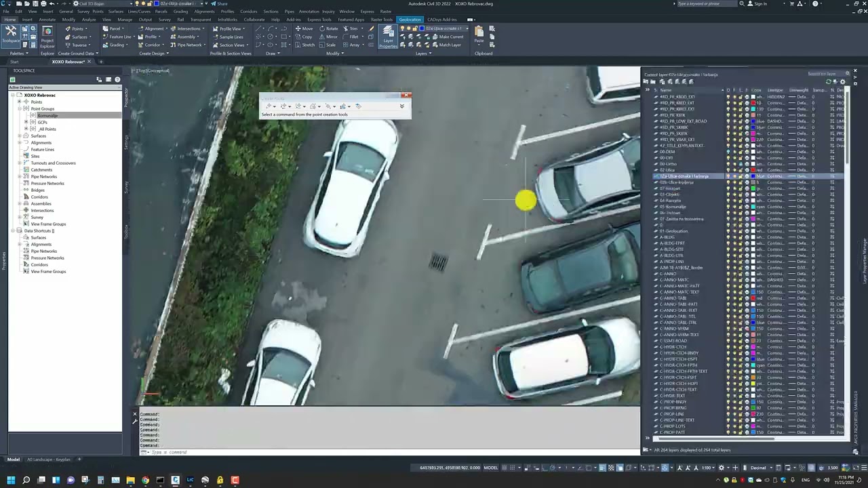Viewport: 868px width, 488px height.
Task: Switch to the Geolocation ribbon tab
Action: [x=410, y=20]
